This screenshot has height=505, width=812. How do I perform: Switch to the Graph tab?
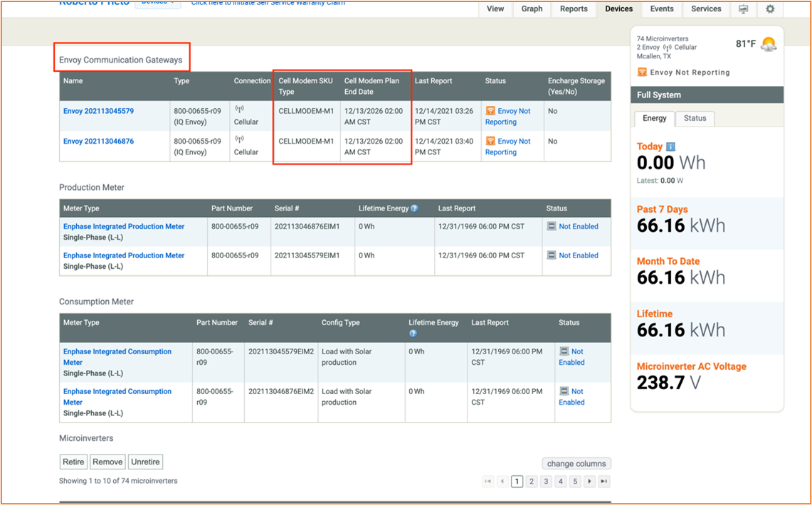tap(532, 9)
